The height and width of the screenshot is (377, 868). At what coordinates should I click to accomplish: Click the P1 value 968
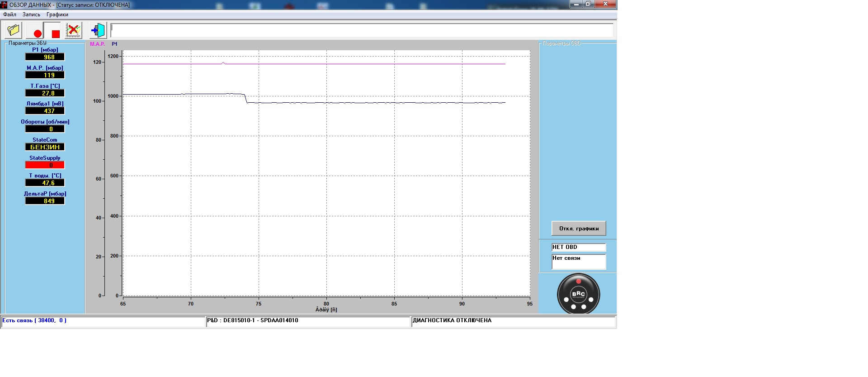[45, 57]
